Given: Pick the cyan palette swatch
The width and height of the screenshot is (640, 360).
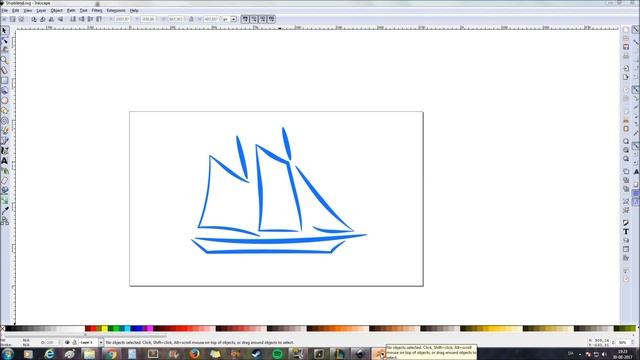Looking at the screenshot, I should (127, 329).
